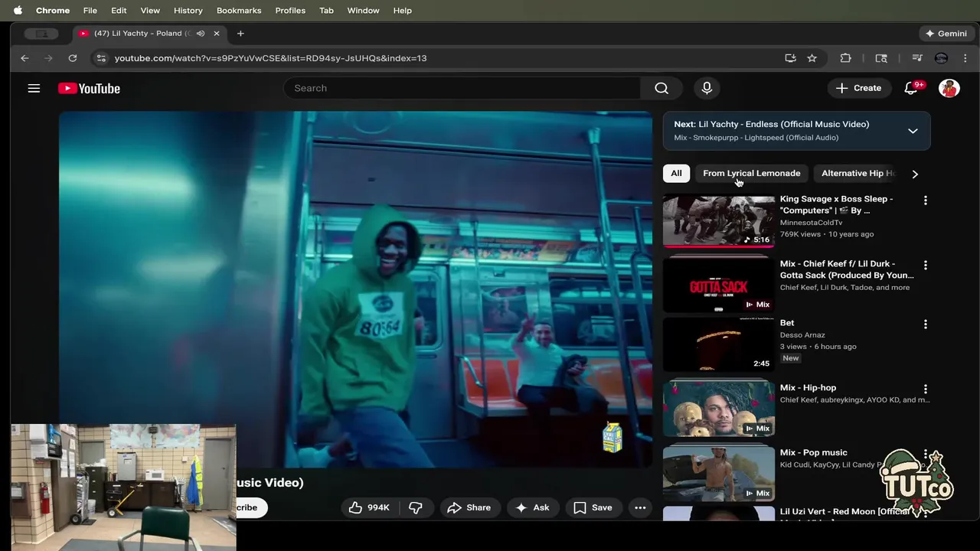980x551 pixels.
Task: Start voice search with microphone icon
Action: click(707, 88)
